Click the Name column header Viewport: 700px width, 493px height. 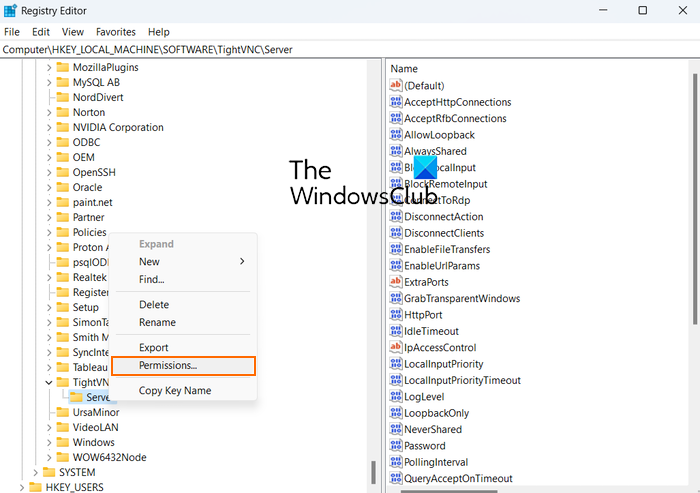coord(404,69)
